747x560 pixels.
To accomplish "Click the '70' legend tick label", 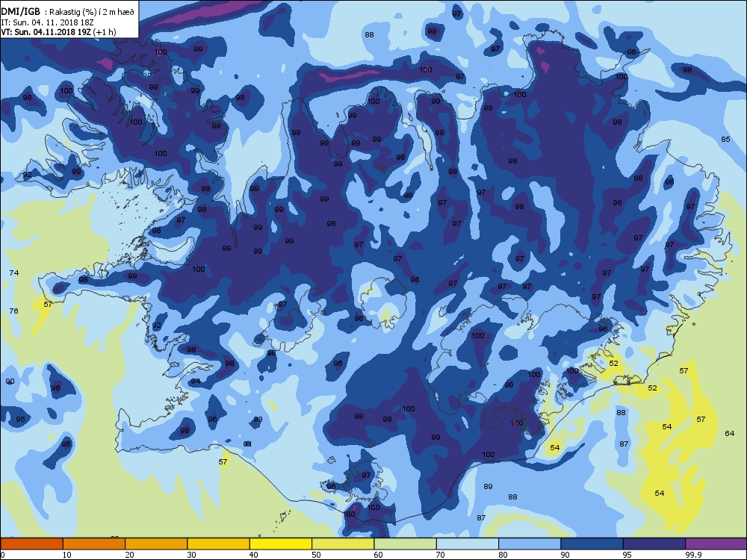I will click(440, 555).
